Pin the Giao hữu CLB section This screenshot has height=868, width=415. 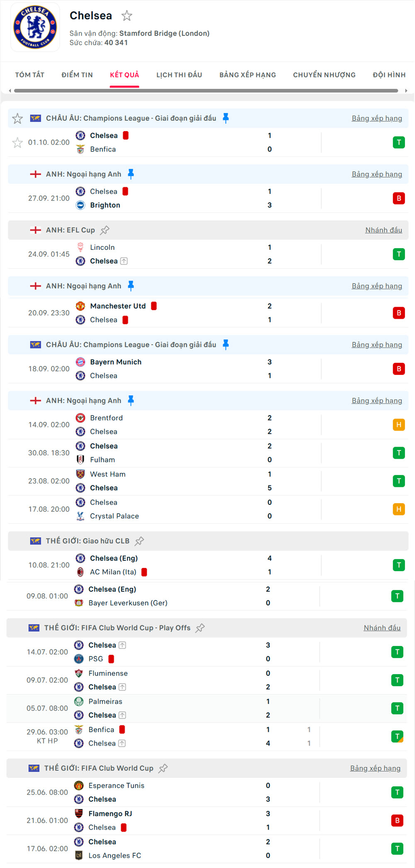tap(139, 541)
